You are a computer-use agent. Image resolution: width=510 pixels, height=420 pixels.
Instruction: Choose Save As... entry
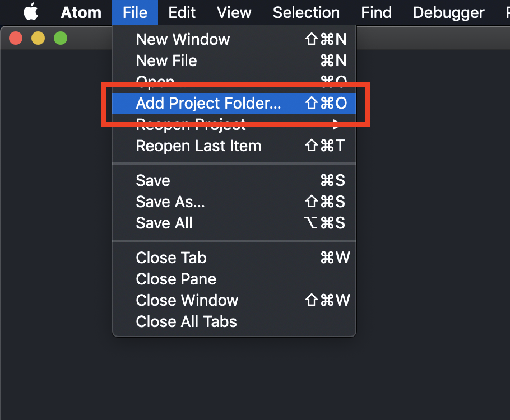tap(234, 202)
